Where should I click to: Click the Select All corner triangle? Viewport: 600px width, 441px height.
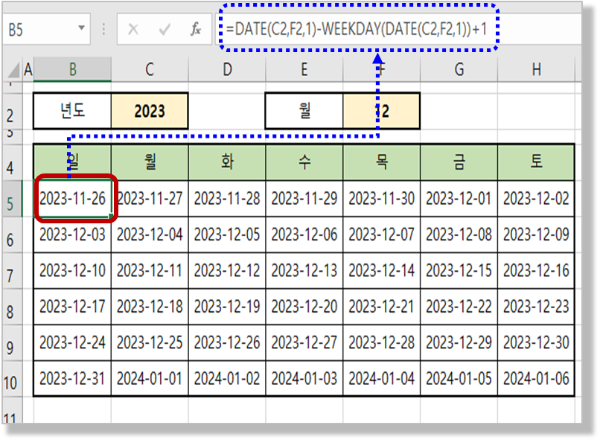pyautogui.click(x=13, y=70)
